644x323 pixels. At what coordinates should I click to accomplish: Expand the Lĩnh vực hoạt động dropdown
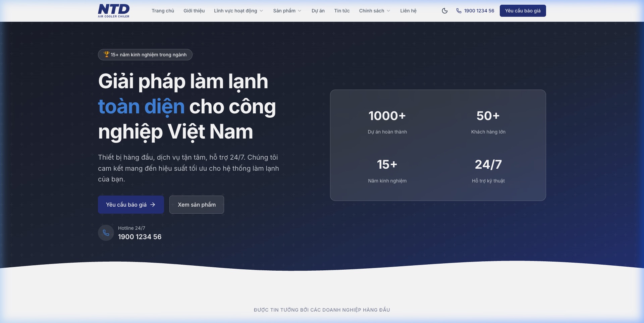pyautogui.click(x=238, y=11)
